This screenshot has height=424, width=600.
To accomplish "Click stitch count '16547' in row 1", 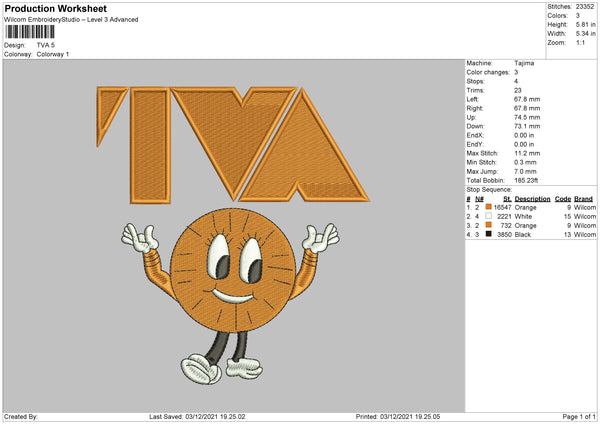I will (502, 207).
